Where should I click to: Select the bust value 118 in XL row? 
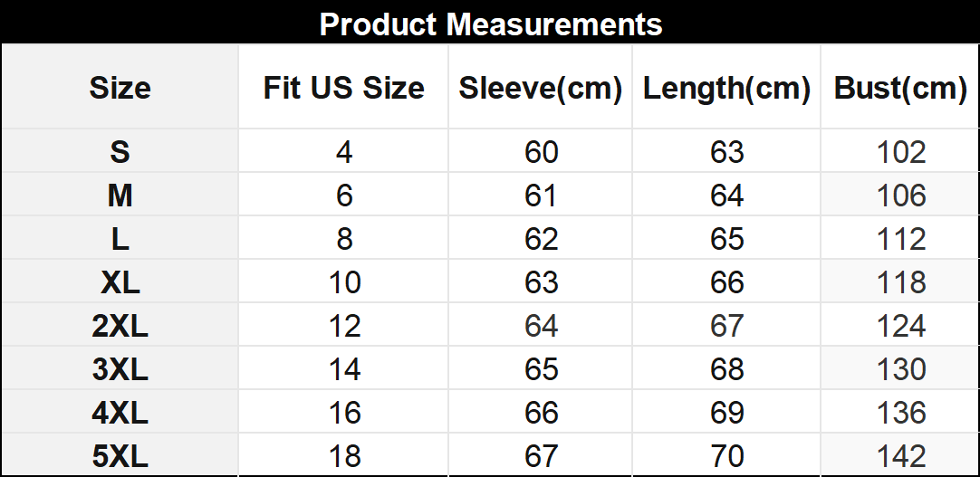click(x=901, y=282)
